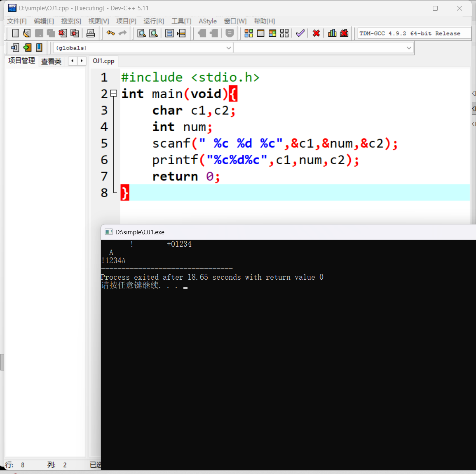Click 'char c1,c2;' declaration line
476x474 pixels.
[194, 110]
